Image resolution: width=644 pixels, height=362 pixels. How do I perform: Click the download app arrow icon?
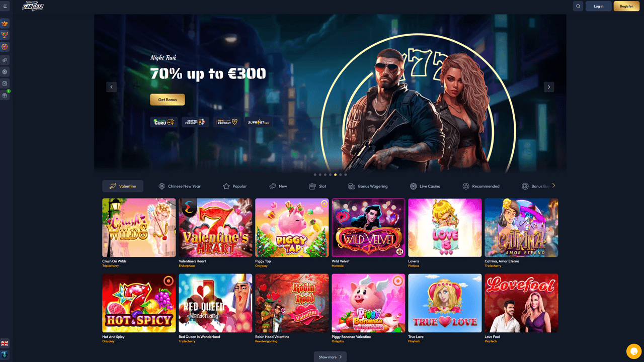coord(5,354)
